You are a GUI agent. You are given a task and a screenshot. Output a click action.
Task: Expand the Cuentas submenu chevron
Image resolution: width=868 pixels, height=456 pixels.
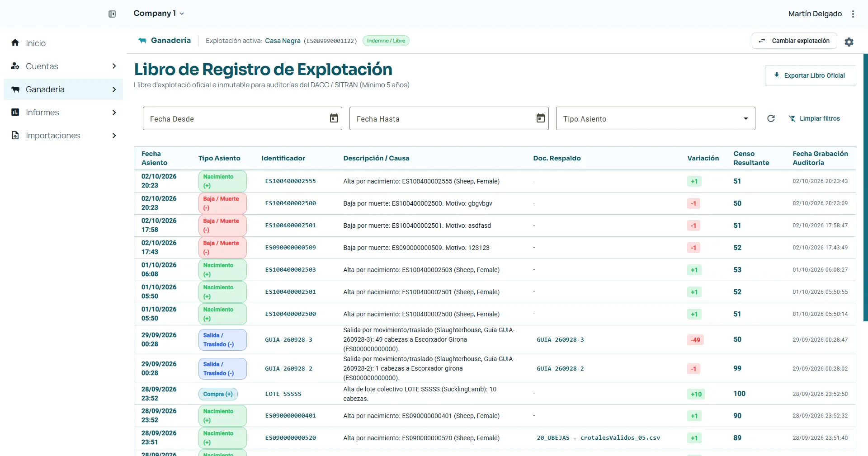click(x=114, y=66)
